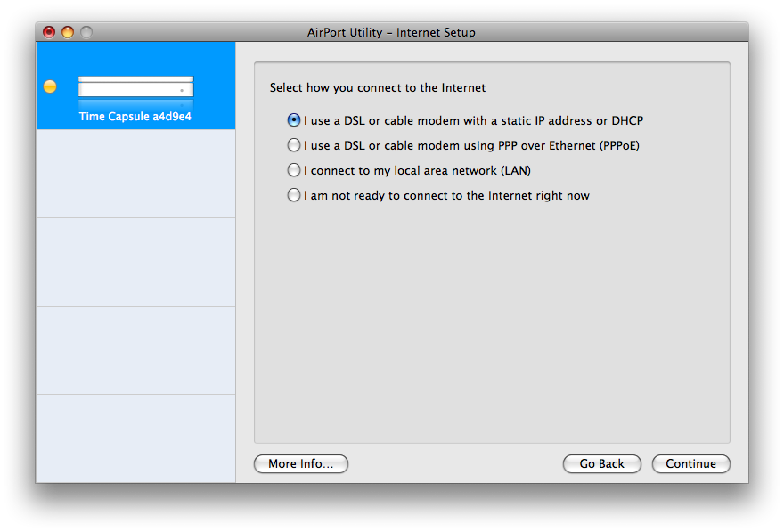Close the AirPort Utility window
784x532 pixels.
point(49,32)
